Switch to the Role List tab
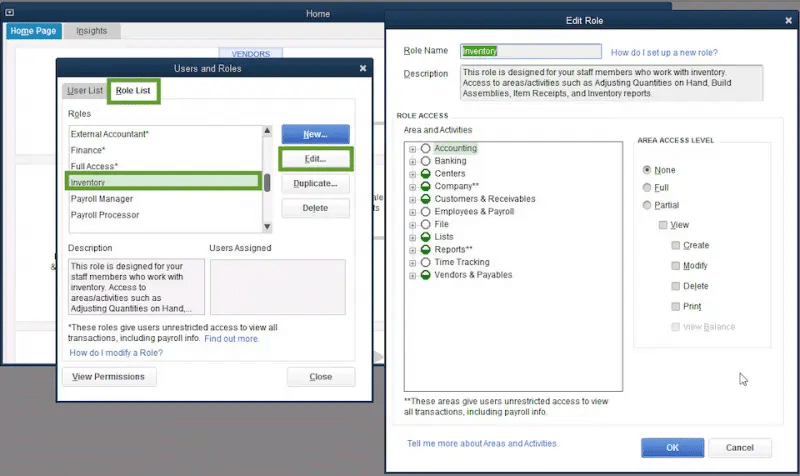Screen dimensions: 800x476 133,91
